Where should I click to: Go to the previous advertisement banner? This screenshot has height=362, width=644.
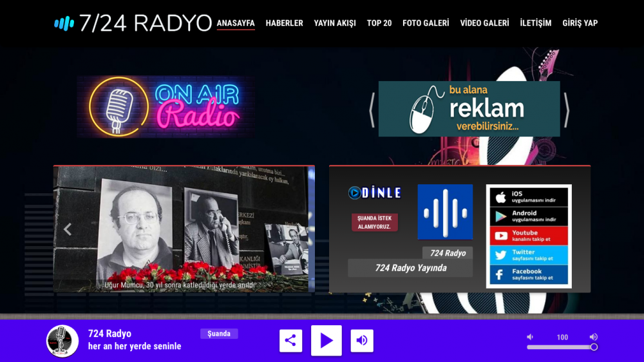[x=372, y=110]
